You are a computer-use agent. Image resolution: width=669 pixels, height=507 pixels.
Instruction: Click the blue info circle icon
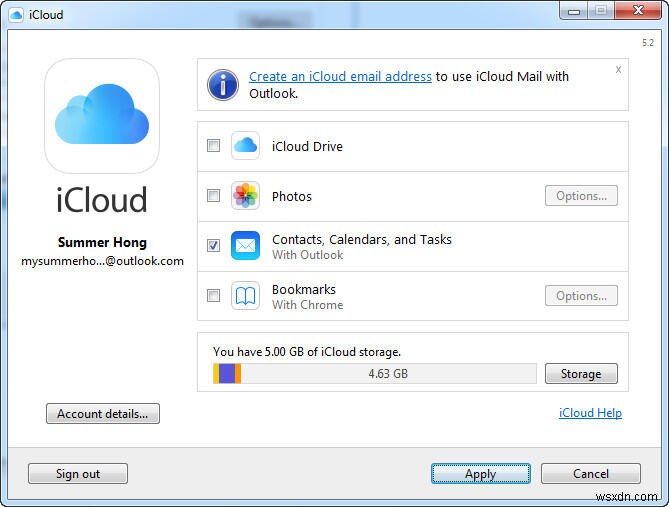[x=223, y=85]
